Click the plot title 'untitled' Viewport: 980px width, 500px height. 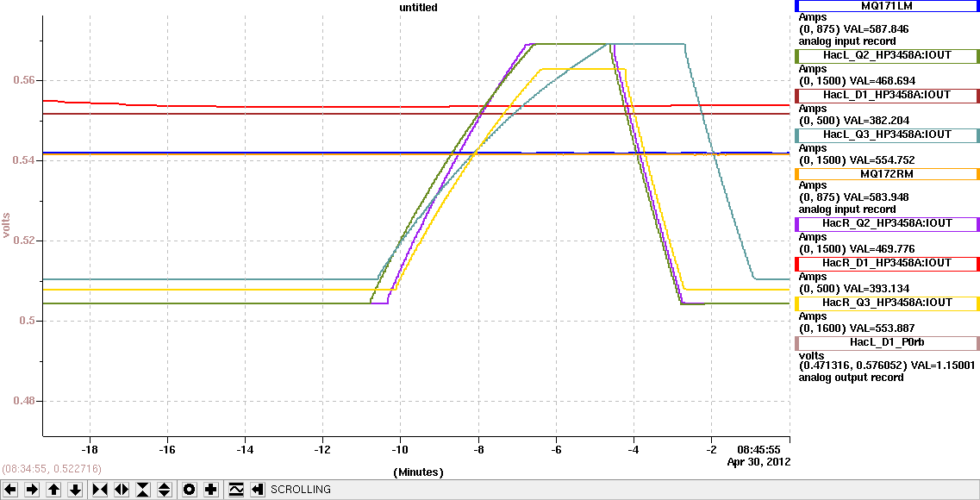tap(418, 8)
